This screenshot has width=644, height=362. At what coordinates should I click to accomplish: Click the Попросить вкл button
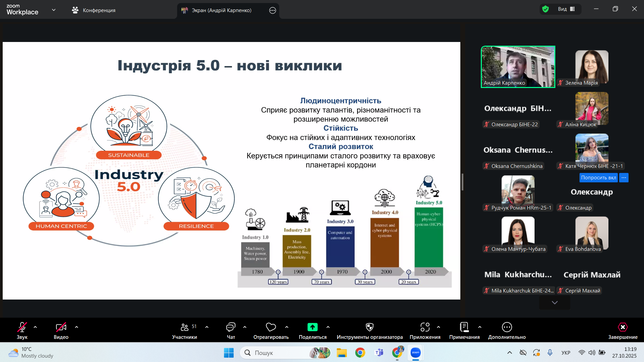coord(598,178)
